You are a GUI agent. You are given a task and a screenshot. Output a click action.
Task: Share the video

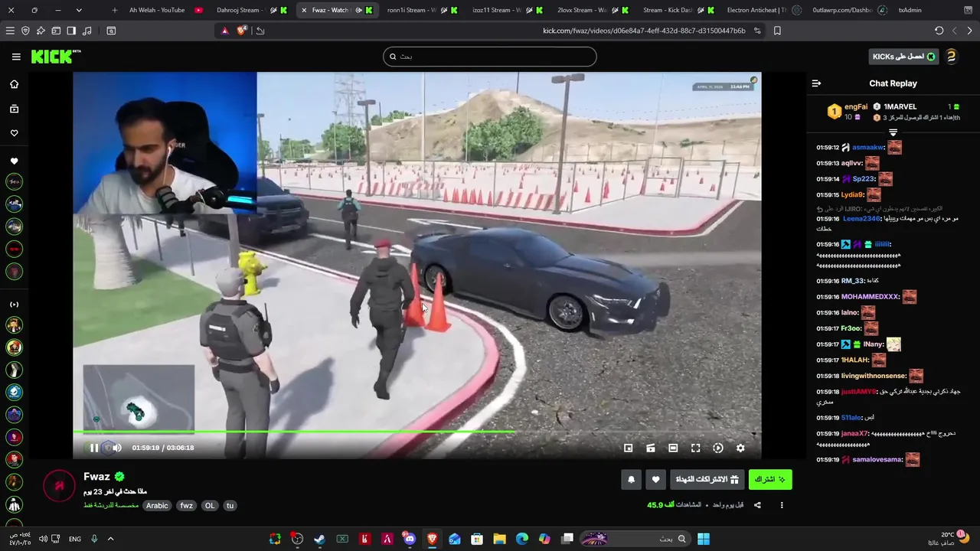point(757,505)
